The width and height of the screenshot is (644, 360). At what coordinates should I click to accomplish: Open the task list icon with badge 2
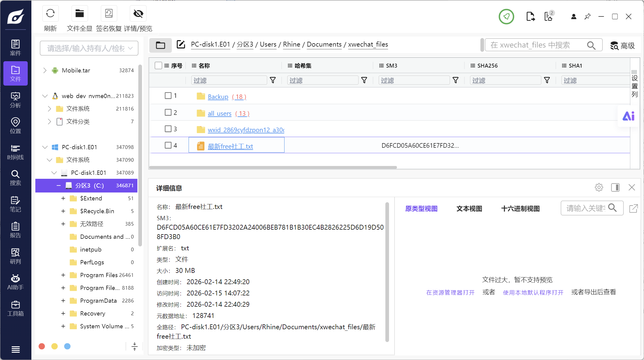coord(549,16)
